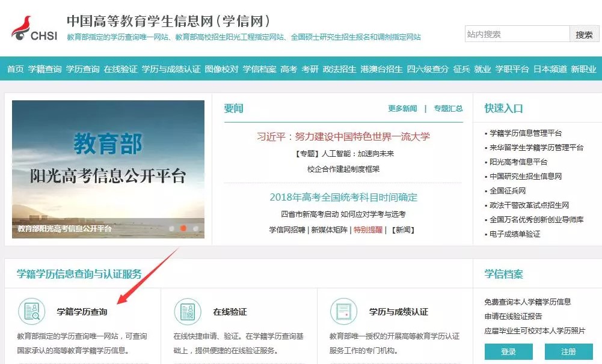Open 图像校对 navigation item
The image size is (602, 364).
(x=221, y=69)
